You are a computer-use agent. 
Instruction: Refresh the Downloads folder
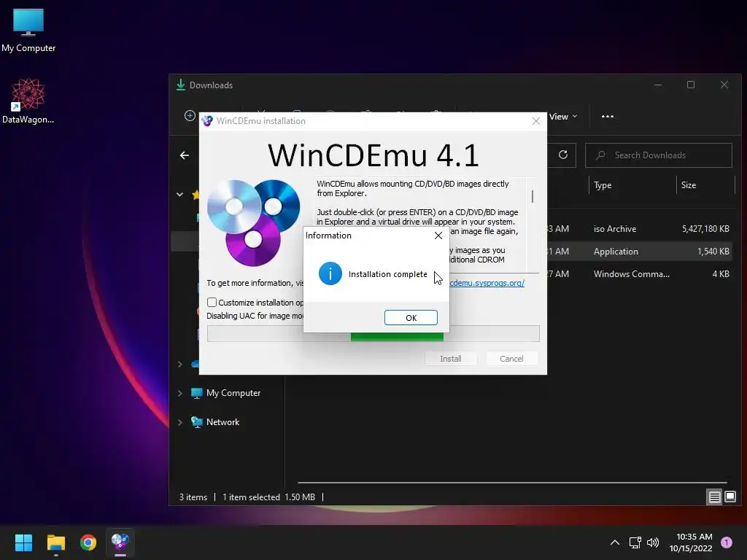pos(563,155)
